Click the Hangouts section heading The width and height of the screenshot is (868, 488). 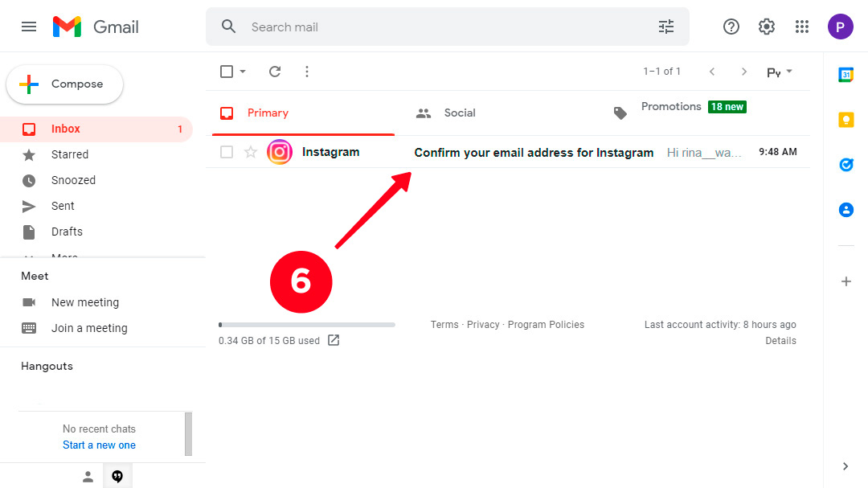[x=47, y=366]
